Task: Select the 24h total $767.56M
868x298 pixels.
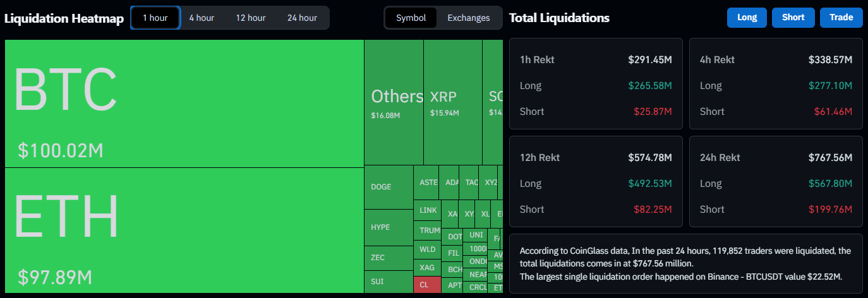Action: pyautogui.click(x=830, y=157)
